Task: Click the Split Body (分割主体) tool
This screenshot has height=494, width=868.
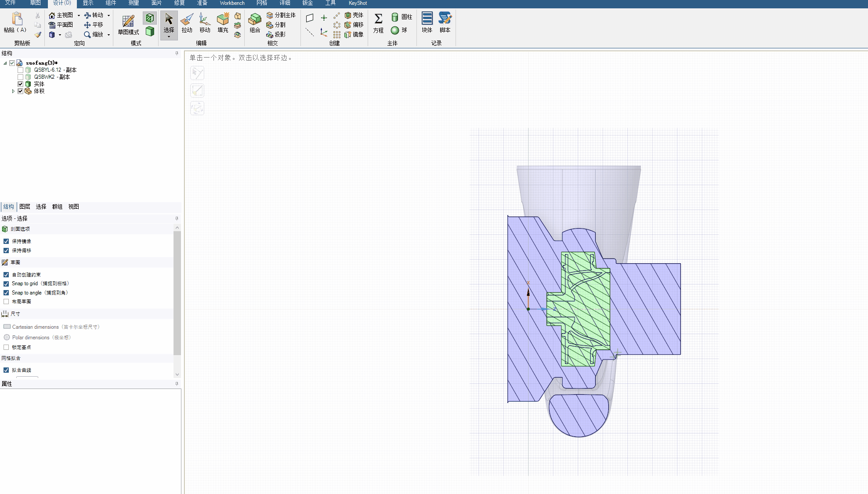Action: (x=281, y=15)
